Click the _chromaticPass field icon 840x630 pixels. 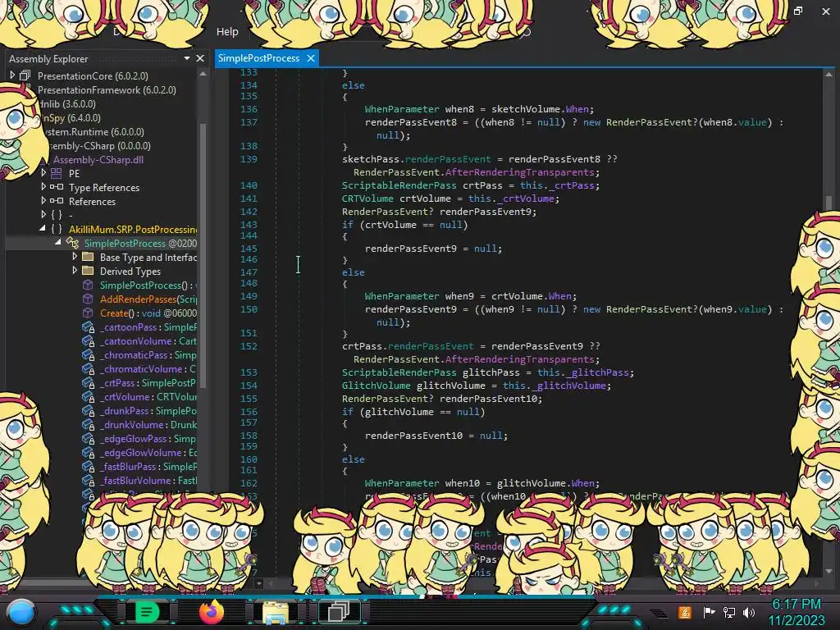click(89, 354)
